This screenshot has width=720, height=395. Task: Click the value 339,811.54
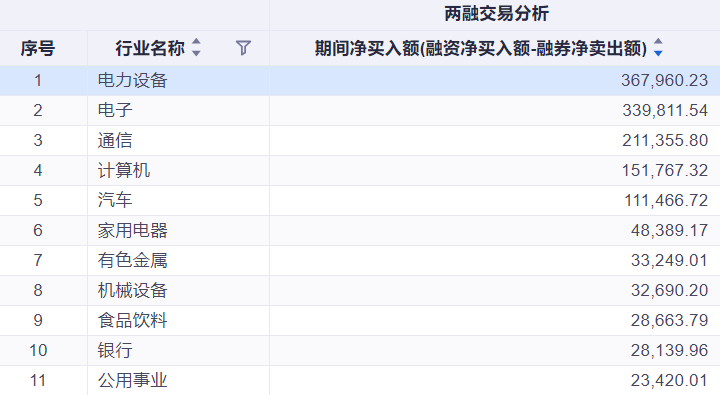(665, 110)
